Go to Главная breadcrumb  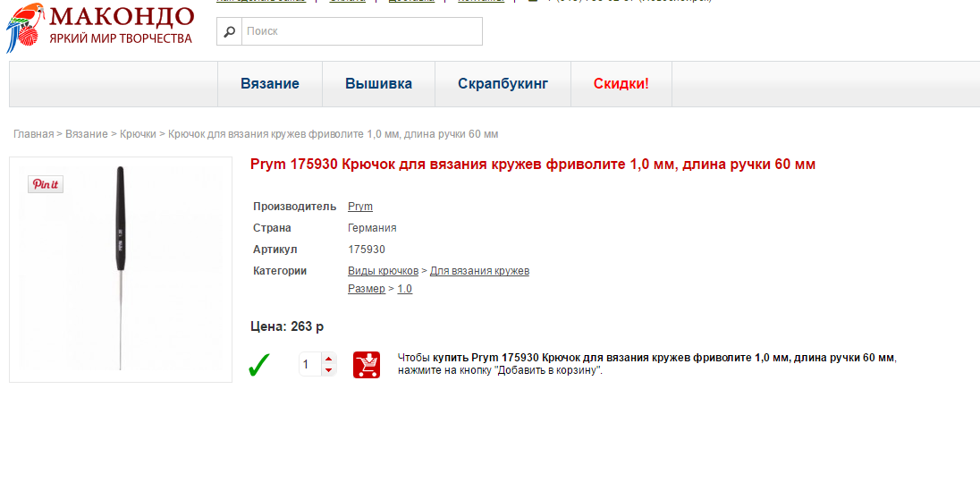tap(34, 134)
